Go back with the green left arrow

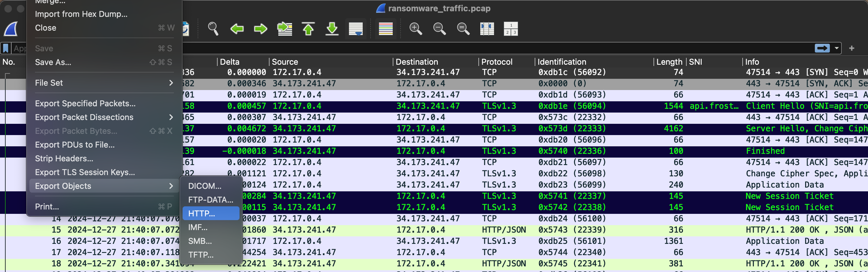click(x=237, y=29)
